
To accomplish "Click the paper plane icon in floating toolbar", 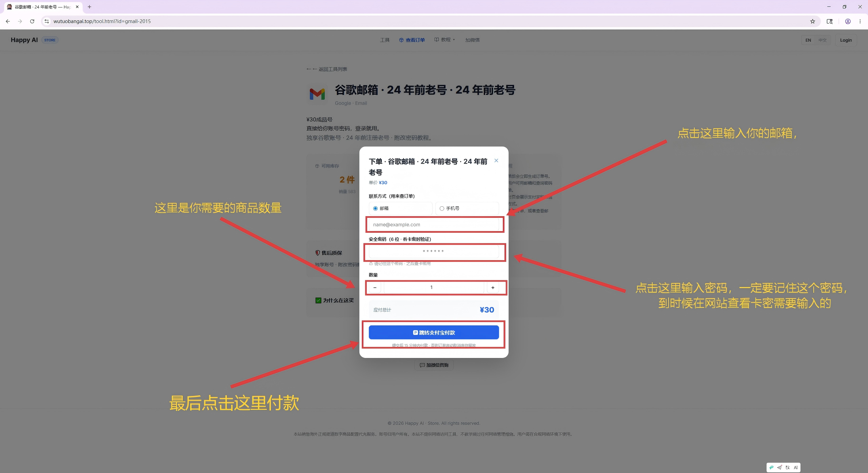I will [779, 467].
